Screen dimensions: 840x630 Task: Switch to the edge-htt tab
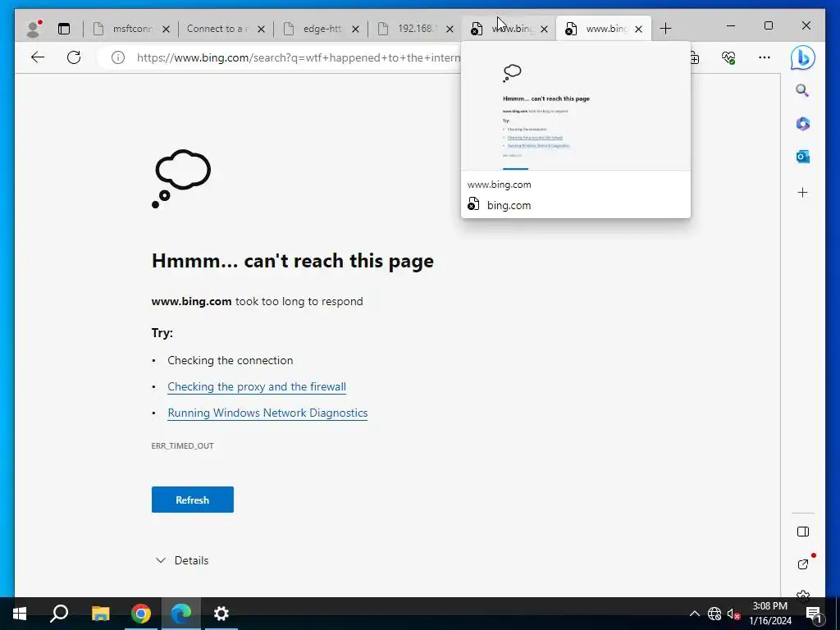pyautogui.click(x=322, y=29)
